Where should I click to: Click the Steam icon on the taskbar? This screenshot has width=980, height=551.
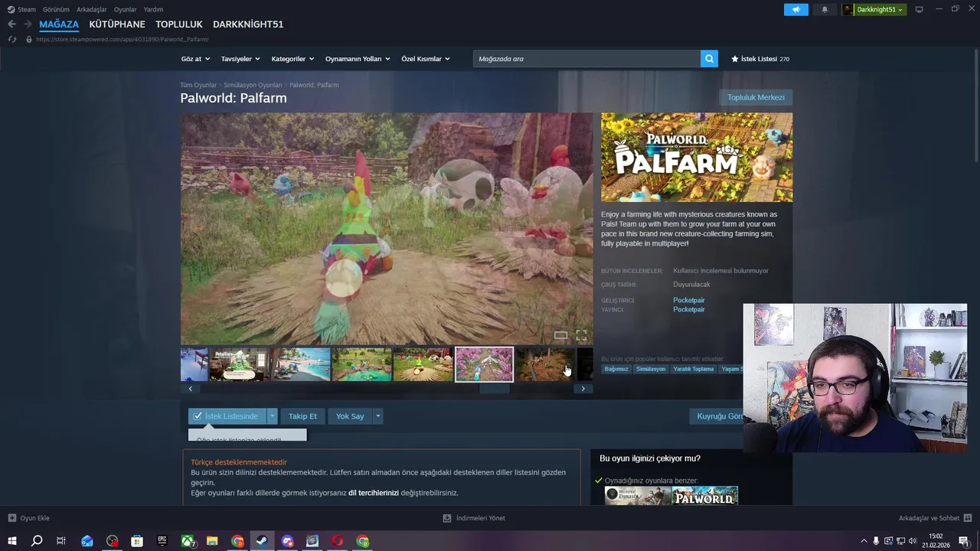coord(262,541)
